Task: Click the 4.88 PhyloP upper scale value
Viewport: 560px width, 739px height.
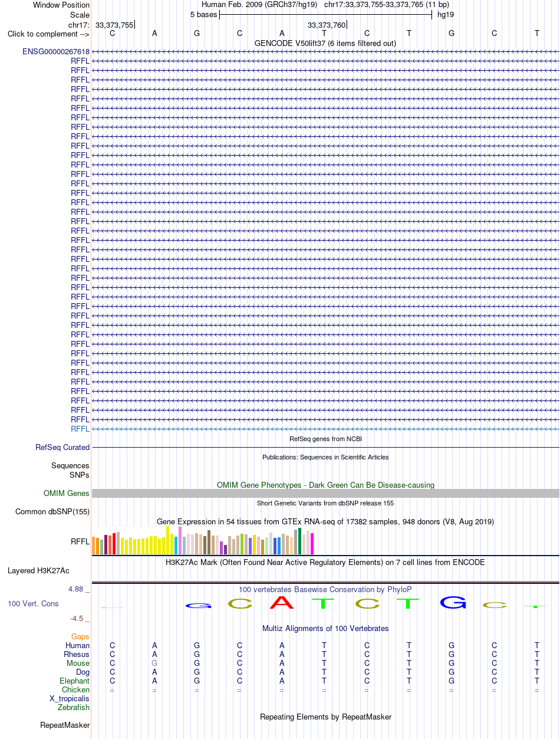Action: (x=77, y=589)
